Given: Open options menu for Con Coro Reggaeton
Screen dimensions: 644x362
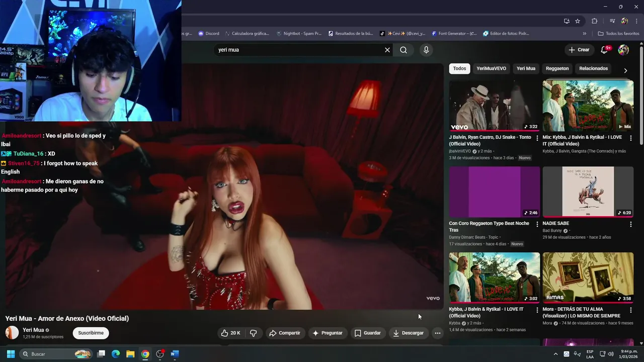Looking at the screenshot, I should point(537,224).
